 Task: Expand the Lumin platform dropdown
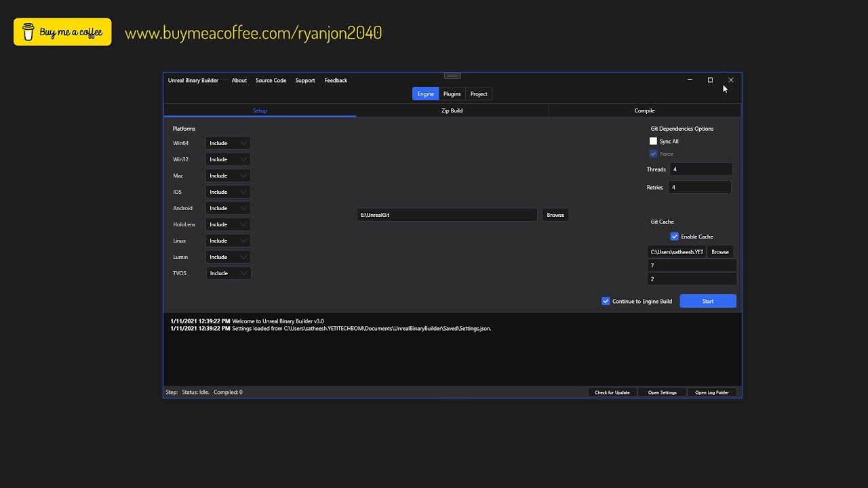click(229, 257)
